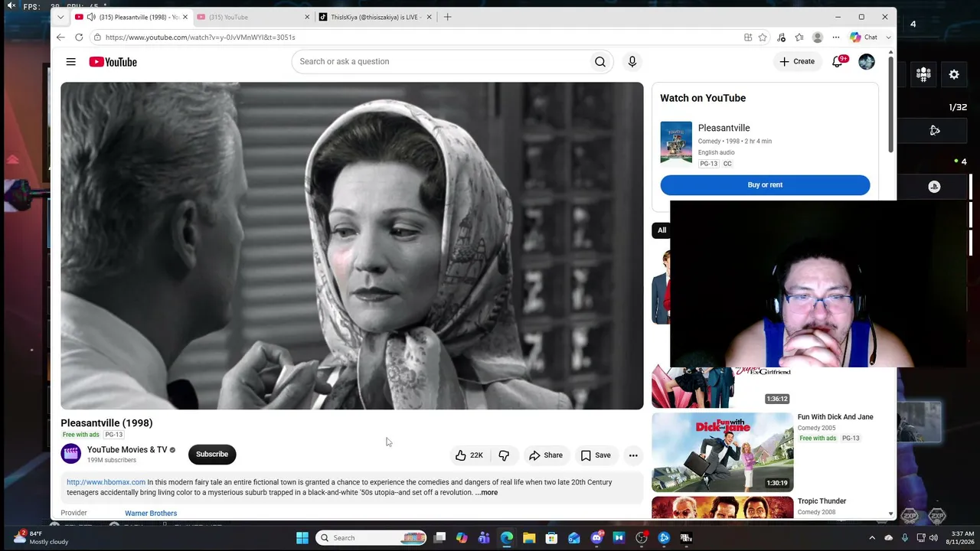Click the Create button
The height and width of the screenshot is (551, 980).
(797, 61)
